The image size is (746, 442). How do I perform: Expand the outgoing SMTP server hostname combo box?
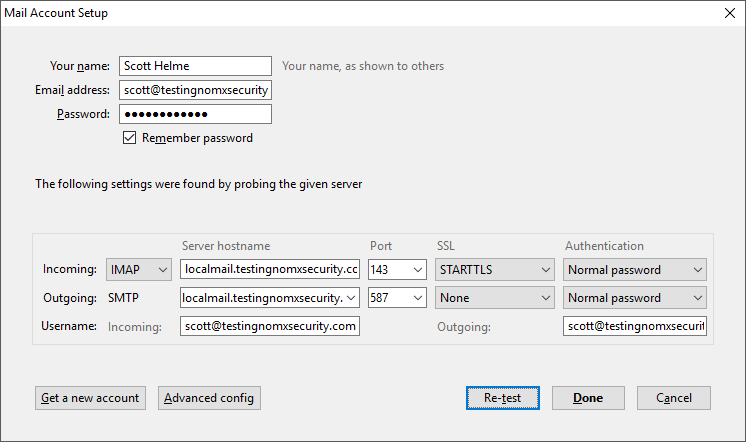pos(351,297)
